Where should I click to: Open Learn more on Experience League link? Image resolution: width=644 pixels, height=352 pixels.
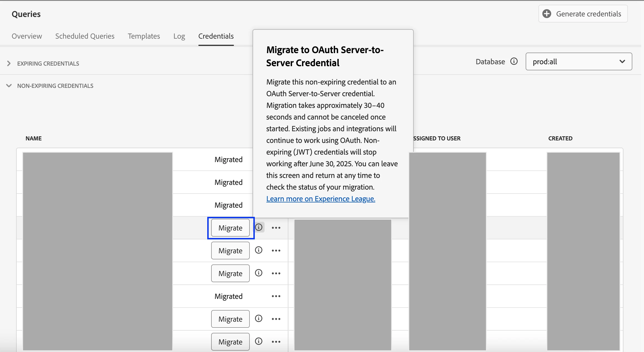tap(321, 199)
